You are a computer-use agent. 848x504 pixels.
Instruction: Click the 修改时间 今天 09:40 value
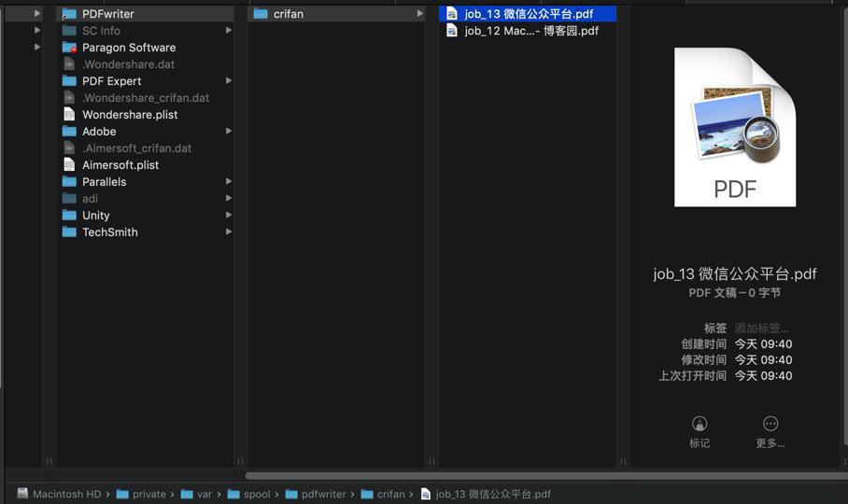click(x=763, y=359)
